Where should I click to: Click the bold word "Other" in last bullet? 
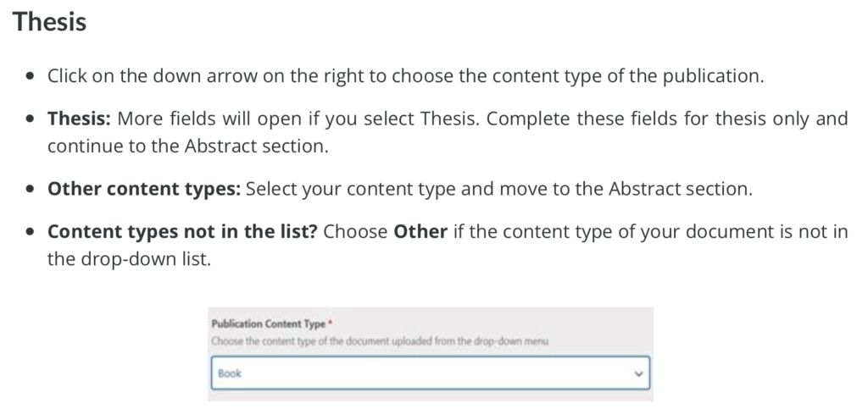pyautogui.click(x=420, y=231)
